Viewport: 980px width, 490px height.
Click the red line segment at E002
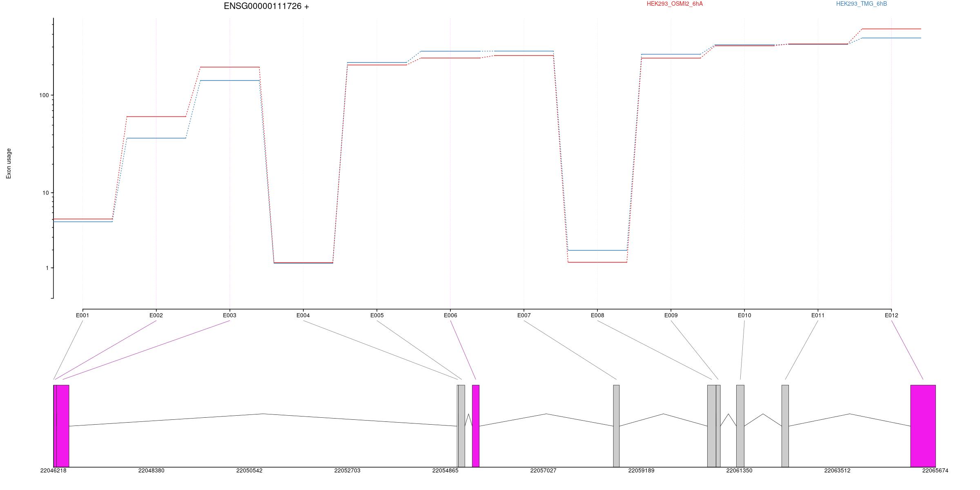pos(156,116)
